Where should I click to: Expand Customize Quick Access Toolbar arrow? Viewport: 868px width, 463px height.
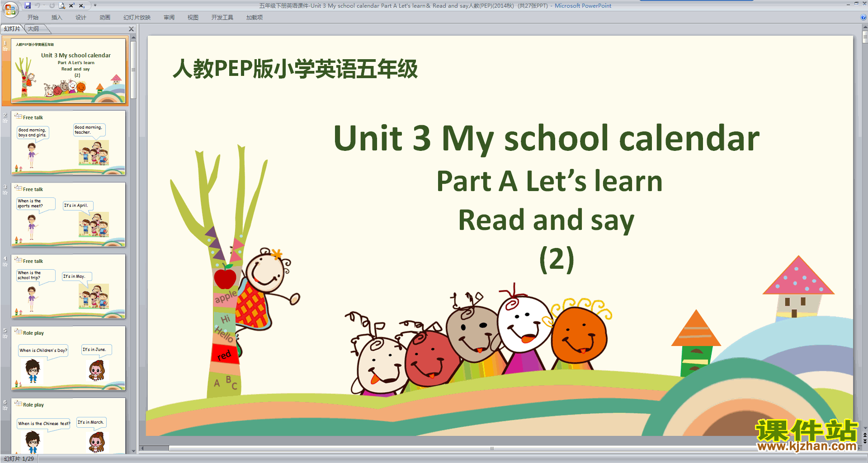click(x=95, y=5)
